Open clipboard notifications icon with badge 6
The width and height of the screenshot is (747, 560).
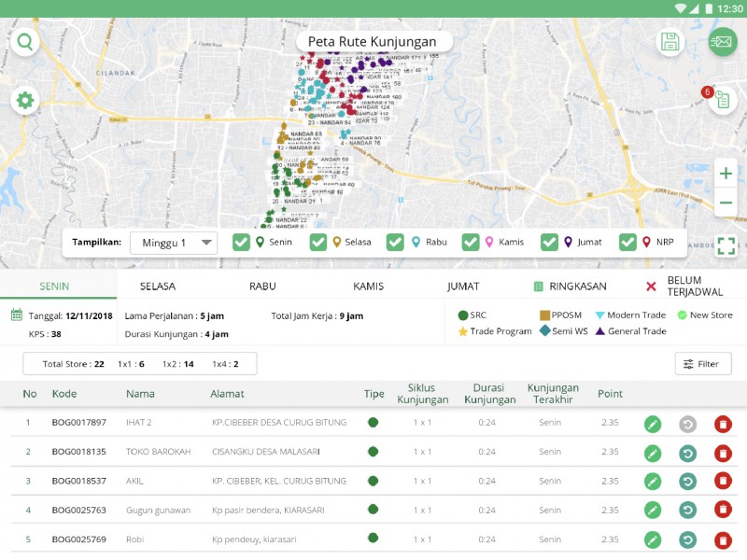click(x=723, y=100)
